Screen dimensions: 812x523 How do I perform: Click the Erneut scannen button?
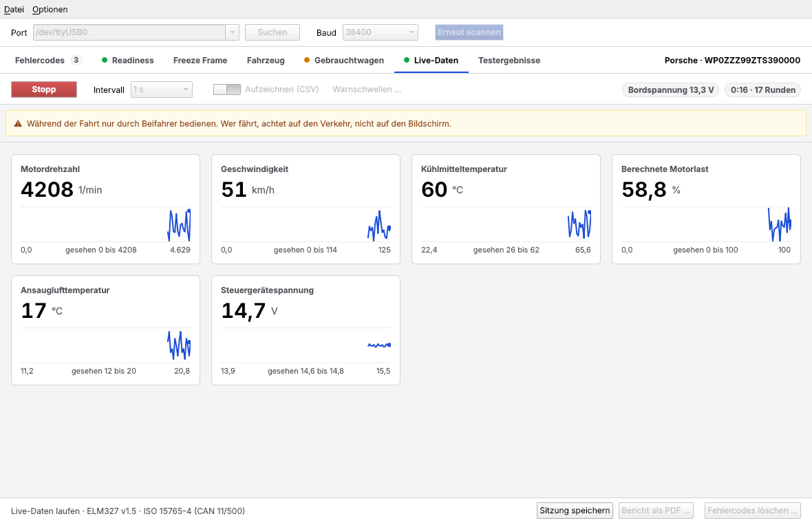coord(469,32)
